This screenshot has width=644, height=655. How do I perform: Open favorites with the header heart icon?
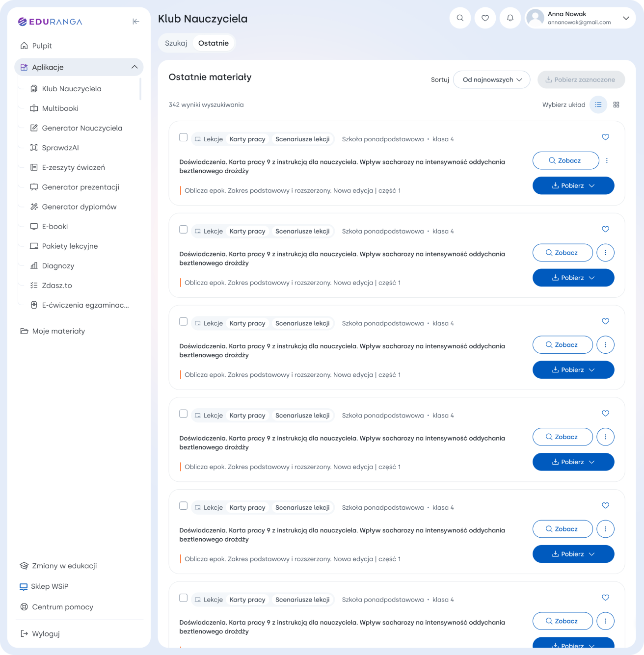(485, 18)
